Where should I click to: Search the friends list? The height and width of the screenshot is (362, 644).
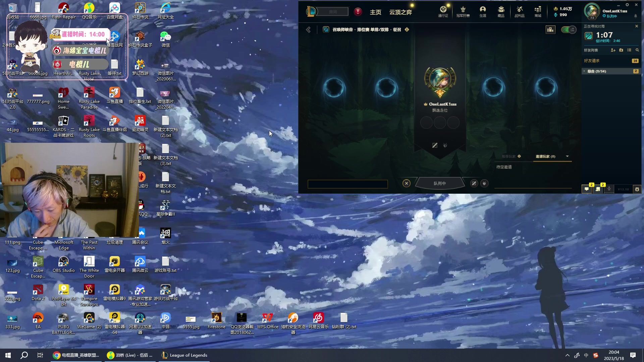(637, 50)
